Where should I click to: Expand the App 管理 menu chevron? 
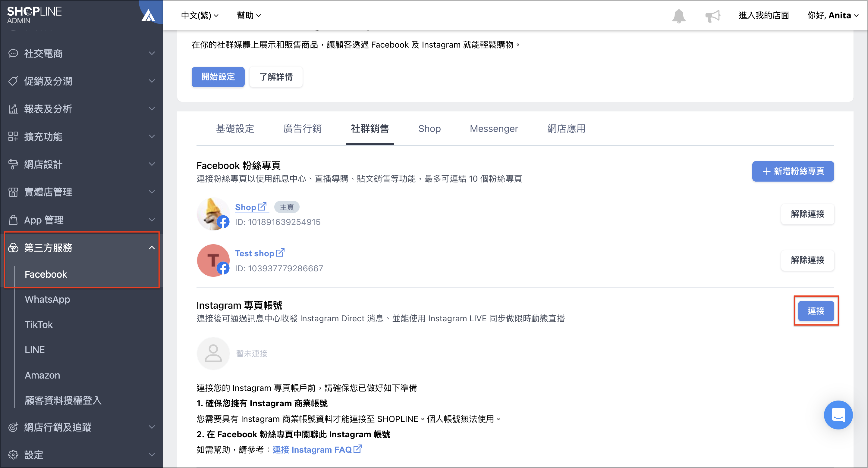point(152,220)
